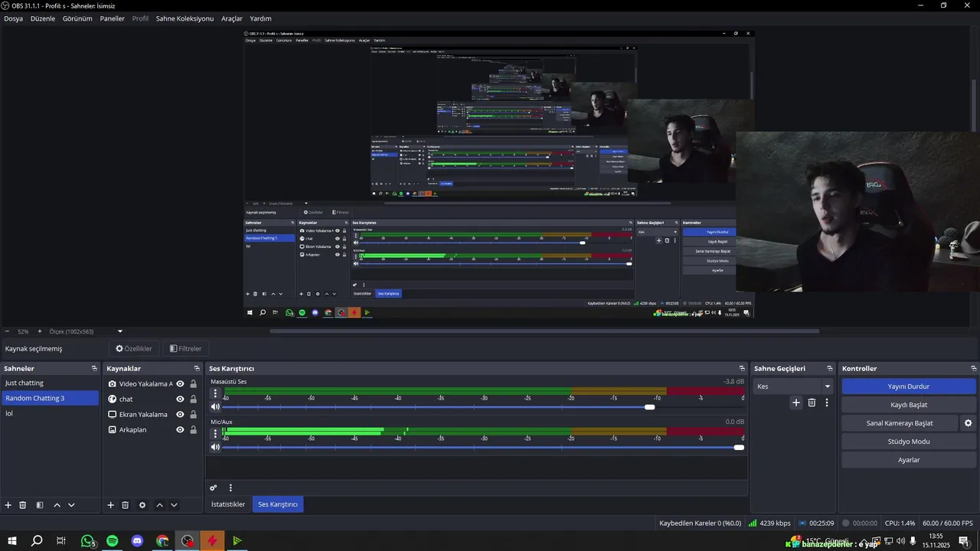The height and width of the screenshot is (551, 980).
Task: Open the Dosya menu
Action: (x=13, y=18)
